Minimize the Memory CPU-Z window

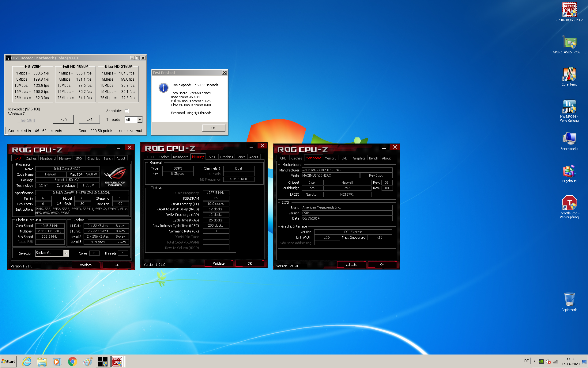[x=251, y=147]
